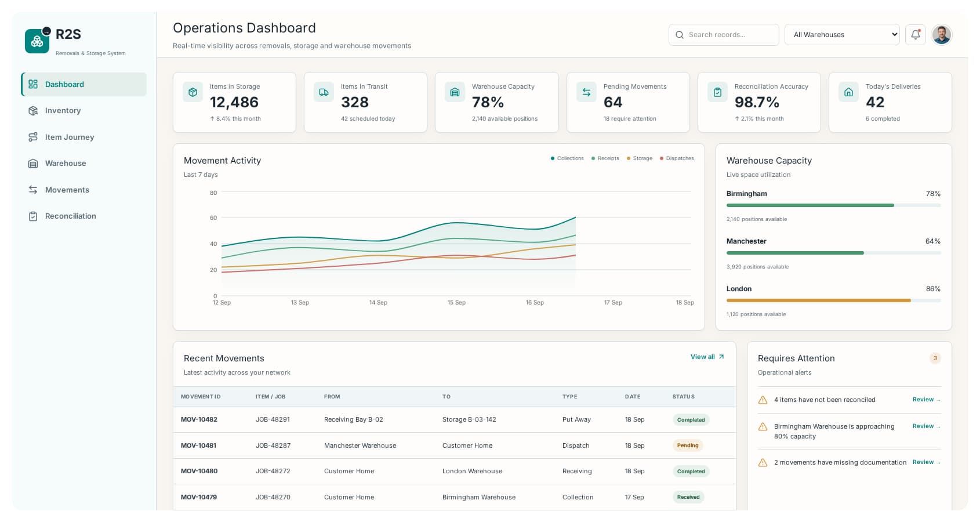Click warning icon for unreconciled items alert
Screen dimensions: 980x522
763,400
